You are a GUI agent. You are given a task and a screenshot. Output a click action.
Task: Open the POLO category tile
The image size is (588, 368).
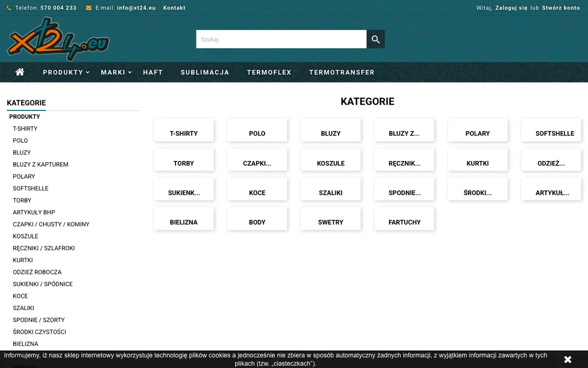(257, 130)
